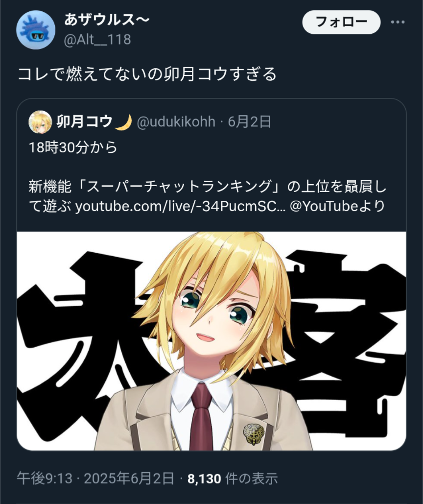Click the @YouTubeより mention
Viewport: 423px width, 504px height.
point(337,206)
